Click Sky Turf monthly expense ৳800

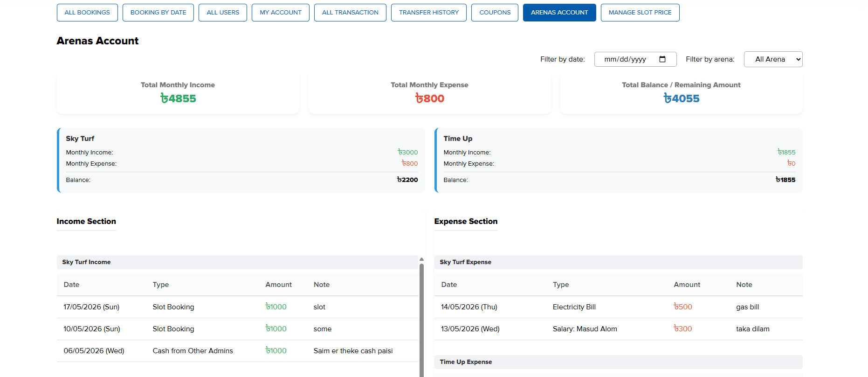pyautogui.click(x=410, y=163)
